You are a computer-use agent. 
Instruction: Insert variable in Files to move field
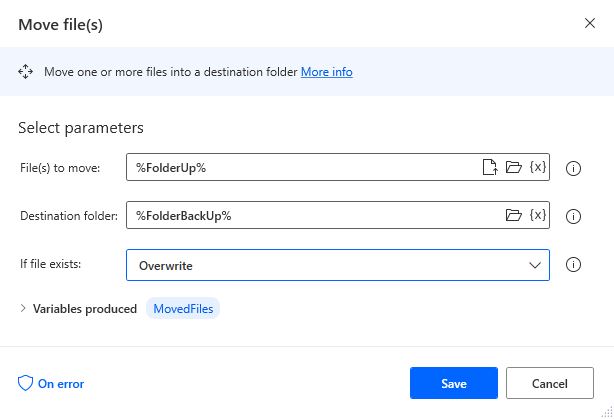[538, 167]
